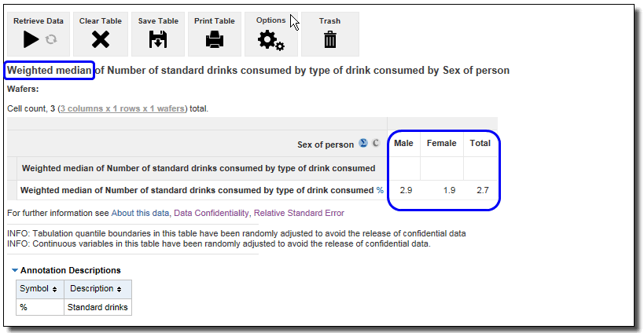Open the 3 columns x 1 rows x 1 wafers link
This screenshot has height=333, width=644.
pyautogui.click(x=122, y=108)
